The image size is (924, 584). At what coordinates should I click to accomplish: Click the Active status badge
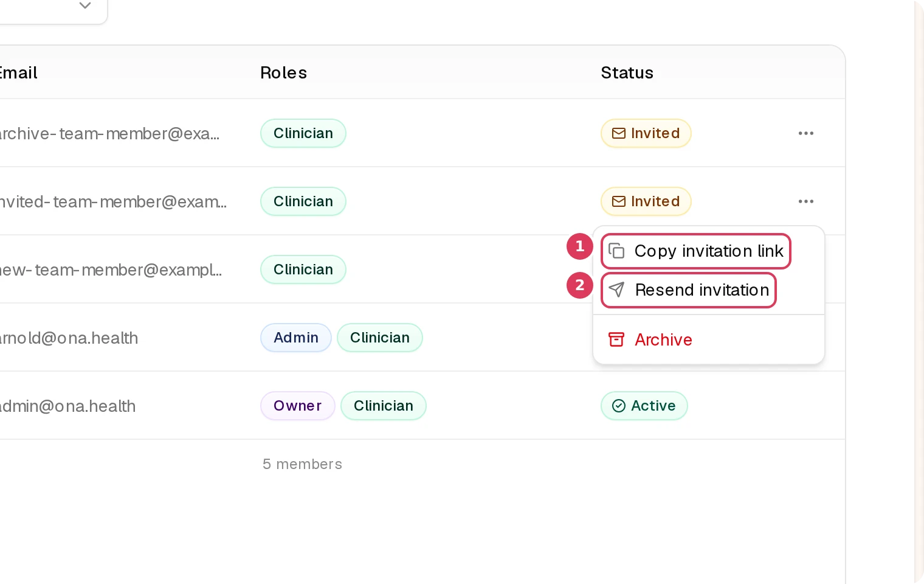click(x=644, y=406)
